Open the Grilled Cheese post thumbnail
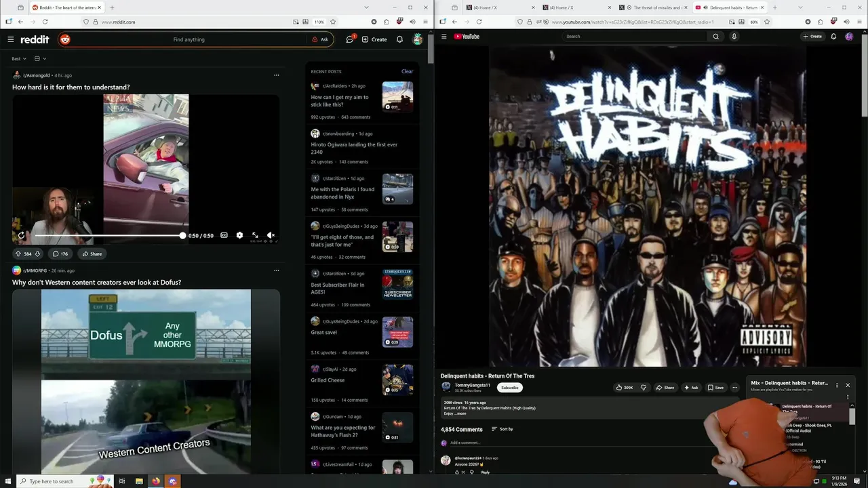This screenshot has height=488, width=868. 397,380
